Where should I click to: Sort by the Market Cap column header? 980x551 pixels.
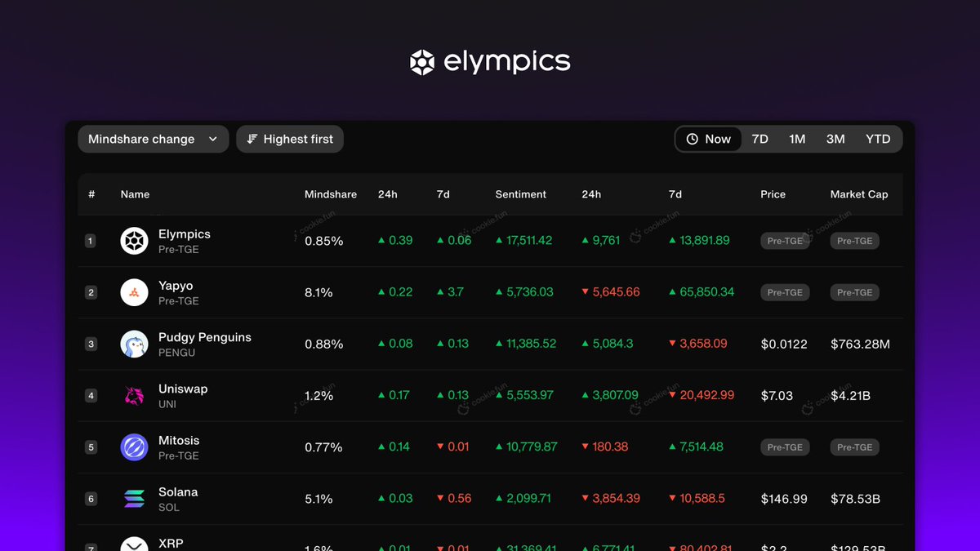859,194
